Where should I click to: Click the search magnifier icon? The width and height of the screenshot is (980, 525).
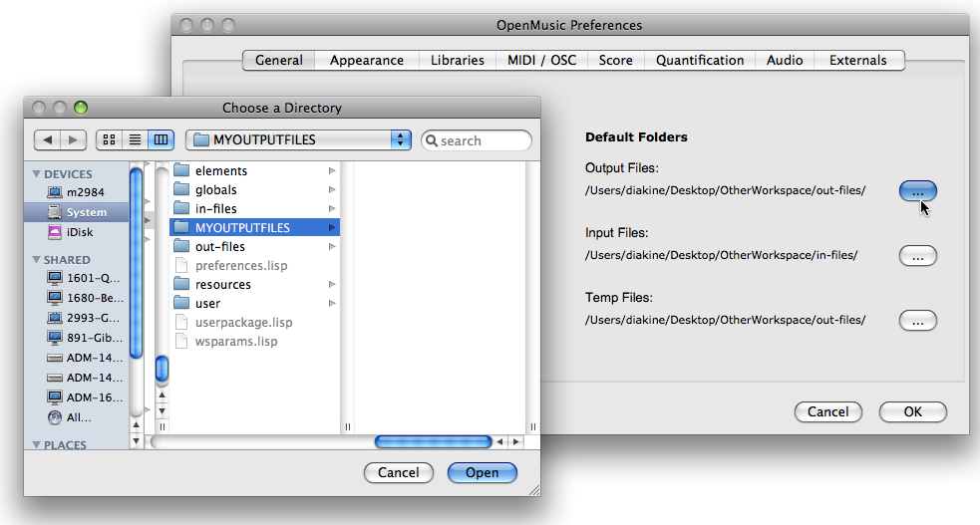pos(432,140)
